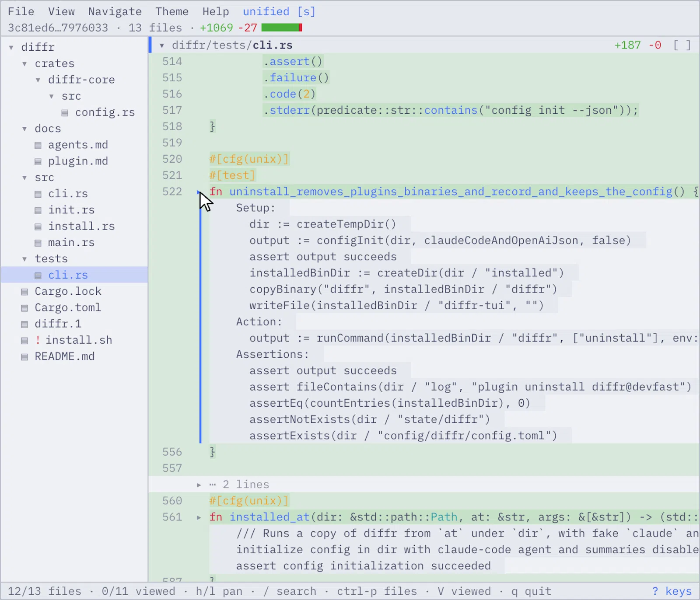This screenshot has width=700, height=600.
Task: Click diffr.1 file icon
Action: [24, 324]
